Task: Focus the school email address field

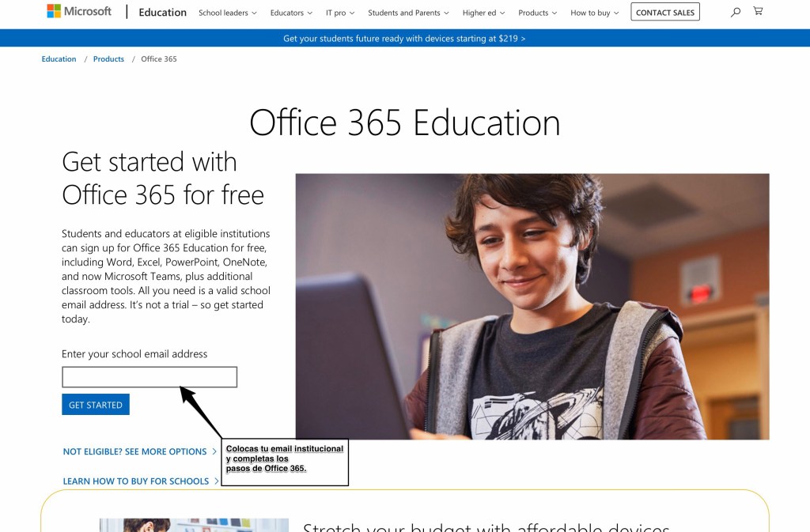Action: (150, 377)
